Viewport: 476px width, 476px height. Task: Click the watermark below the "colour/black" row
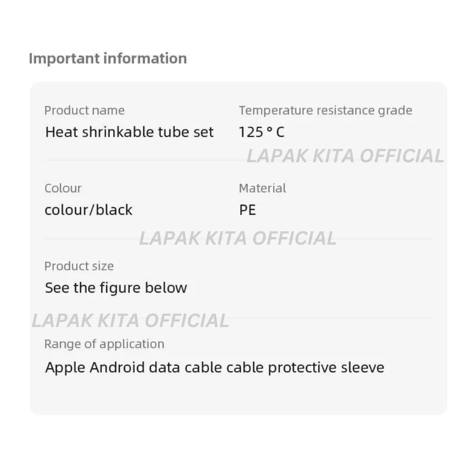(x=238, y=238)
